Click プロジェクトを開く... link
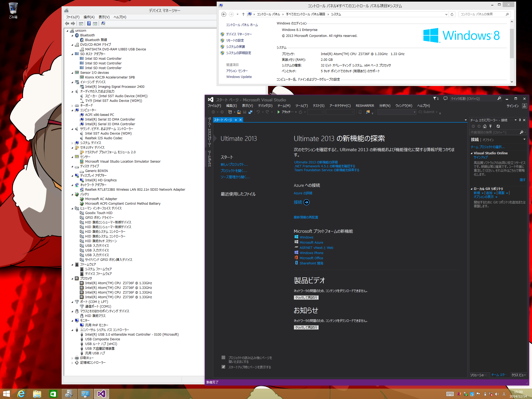Screen dimensions: 532x399 tap(234, 171)
